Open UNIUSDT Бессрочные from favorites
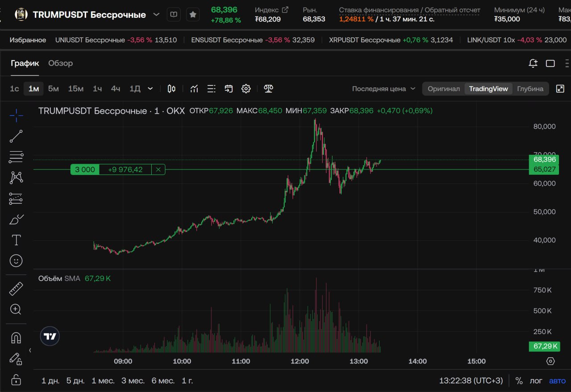 [x=116, y=40]
